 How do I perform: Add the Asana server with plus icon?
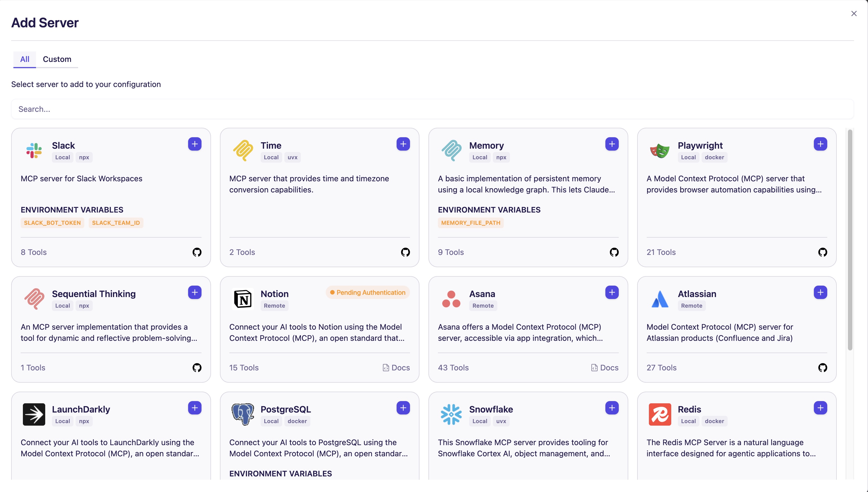612,292
